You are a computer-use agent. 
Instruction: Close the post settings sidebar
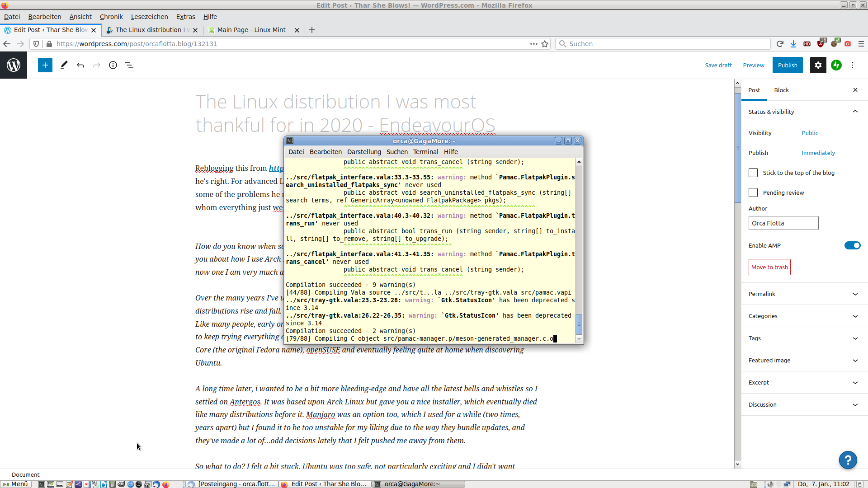click(855, 90)
